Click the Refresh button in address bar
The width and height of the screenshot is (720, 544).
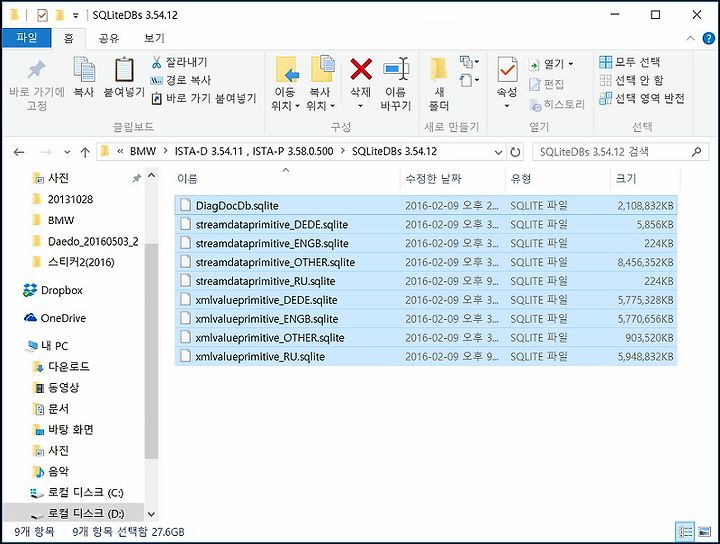[515, 152]
